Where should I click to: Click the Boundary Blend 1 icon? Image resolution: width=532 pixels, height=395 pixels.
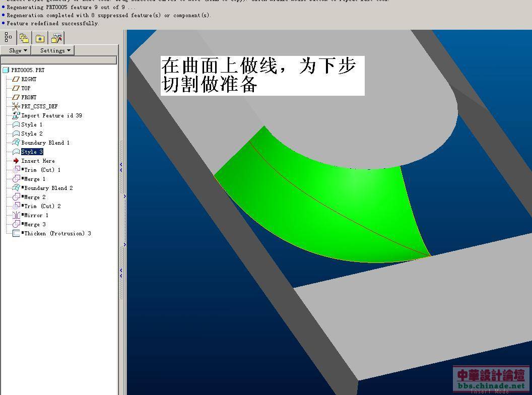(x=16, y=143)
